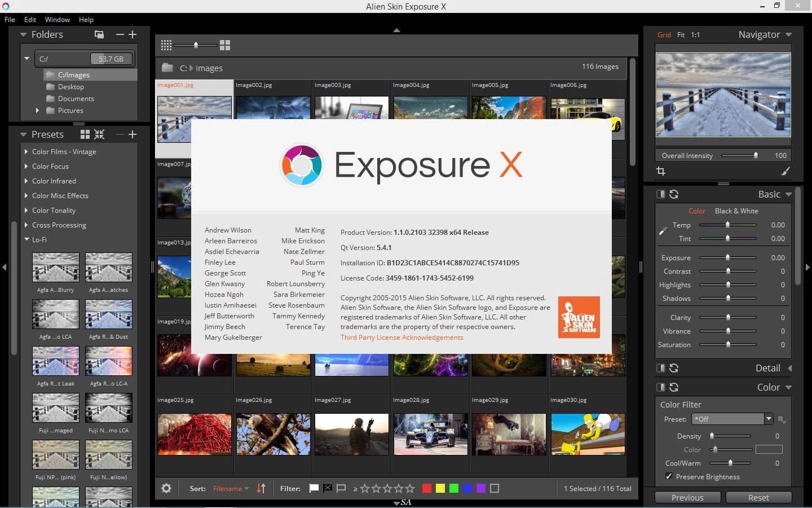Click the small thumbnails grid icon

point(166,45)
